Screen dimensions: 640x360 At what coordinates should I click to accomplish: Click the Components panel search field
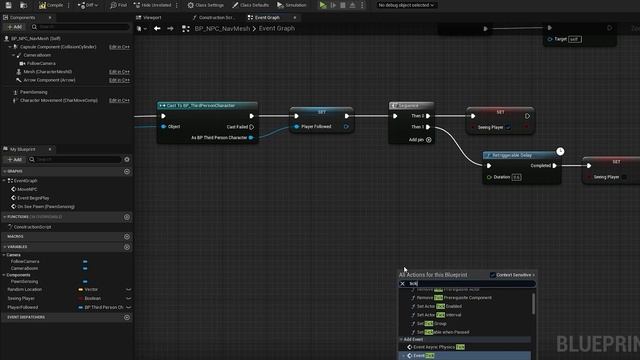[x=80, y=27]
